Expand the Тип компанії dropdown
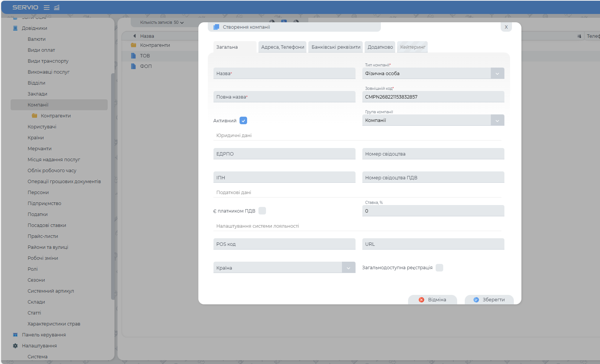This screenshot has height=364, width=600. tap(497, 74)
